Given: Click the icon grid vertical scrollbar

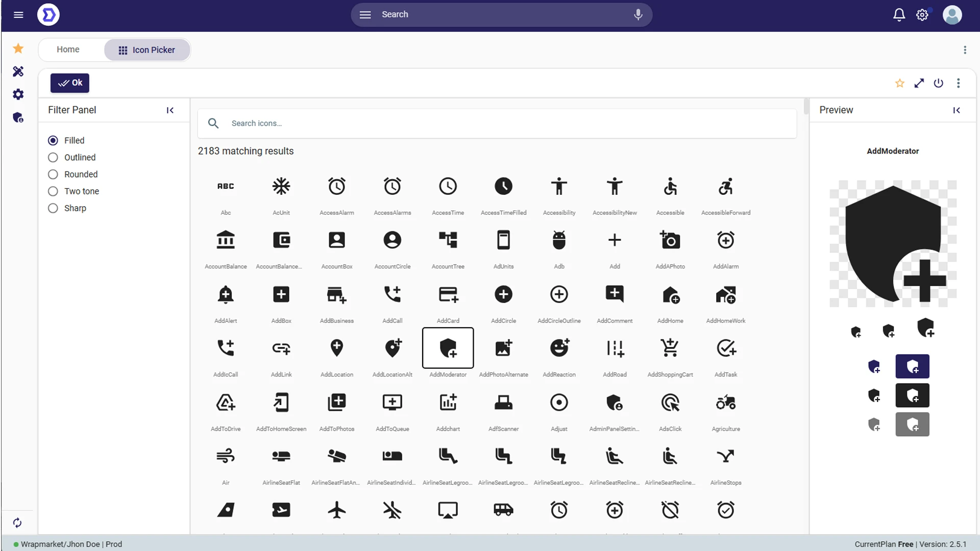Looking at the screenshot, I should pyautogui.click(x=806, y=107).
